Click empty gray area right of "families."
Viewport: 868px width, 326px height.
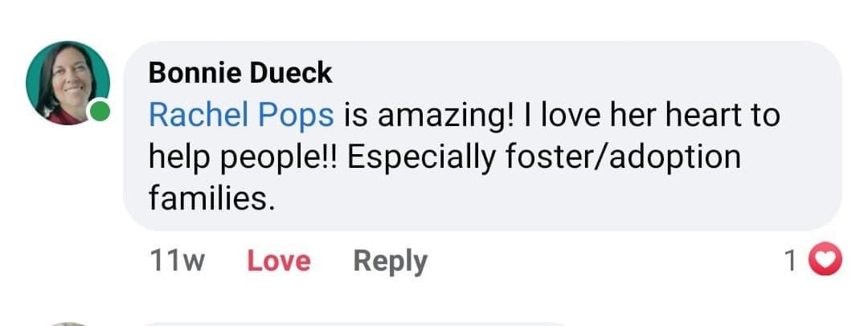(522, 197)
